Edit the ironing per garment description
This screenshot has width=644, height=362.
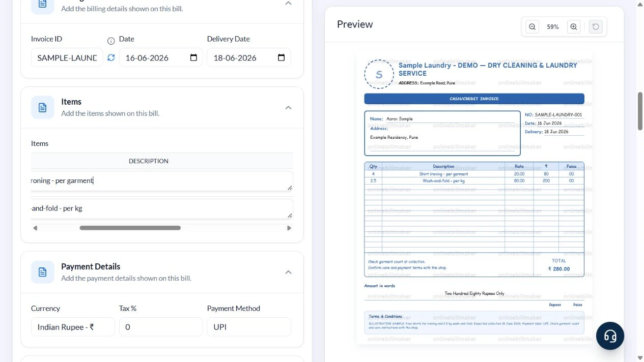pos(162,181)
